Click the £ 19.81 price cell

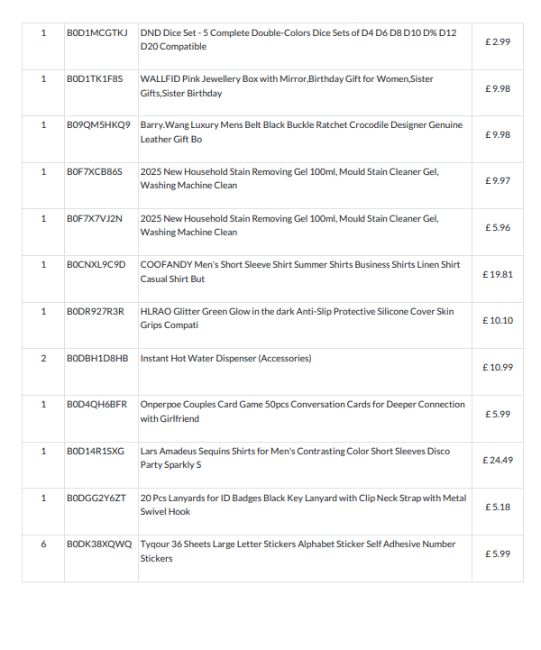pyautogui.click(x=497, y=274)
